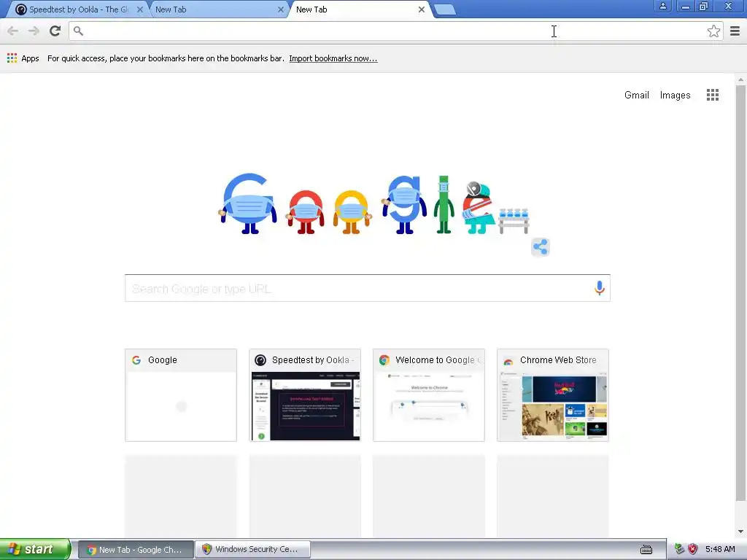Open the red shield security tray icon
747x560 pixels.
tap(693, 549)
